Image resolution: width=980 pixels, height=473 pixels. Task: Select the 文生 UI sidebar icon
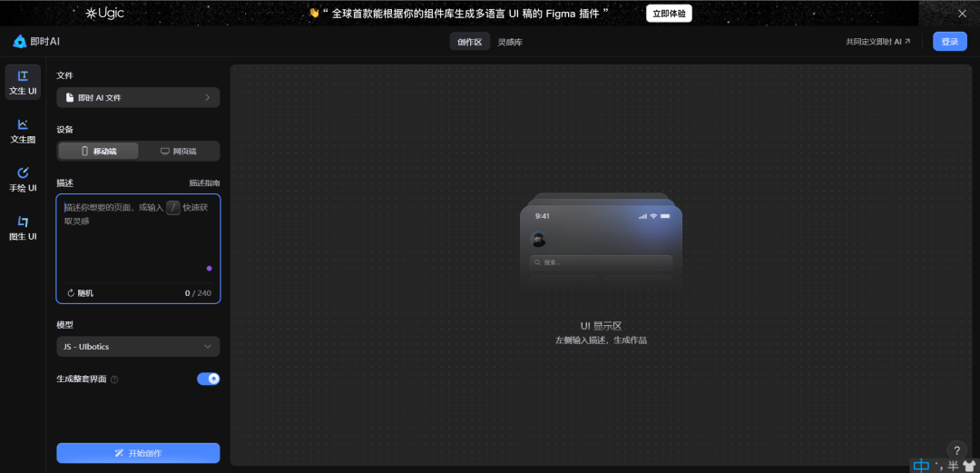pos(23,77)
